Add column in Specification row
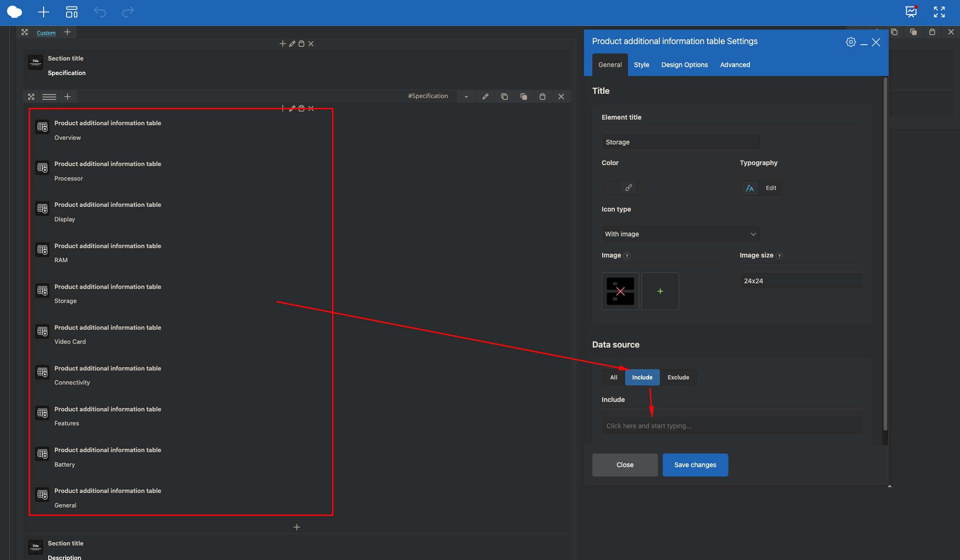Viewport: 960px width, 560px height. pos(68,97)
